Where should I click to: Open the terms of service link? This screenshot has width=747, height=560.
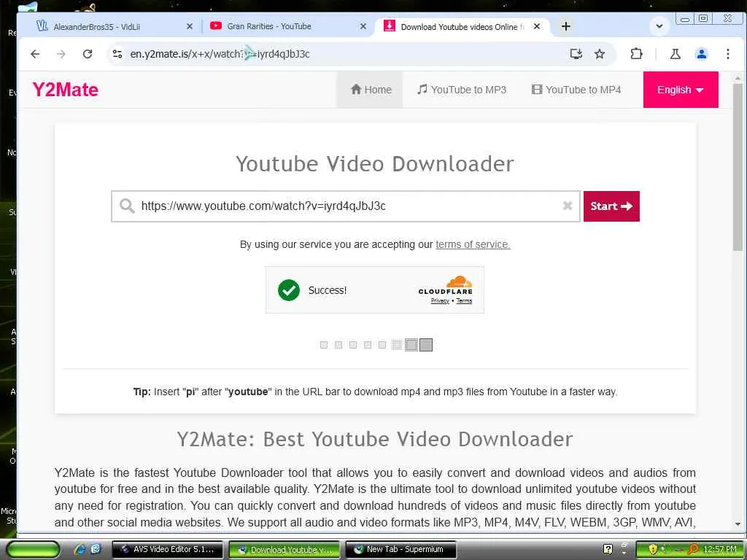coord(473,244)
